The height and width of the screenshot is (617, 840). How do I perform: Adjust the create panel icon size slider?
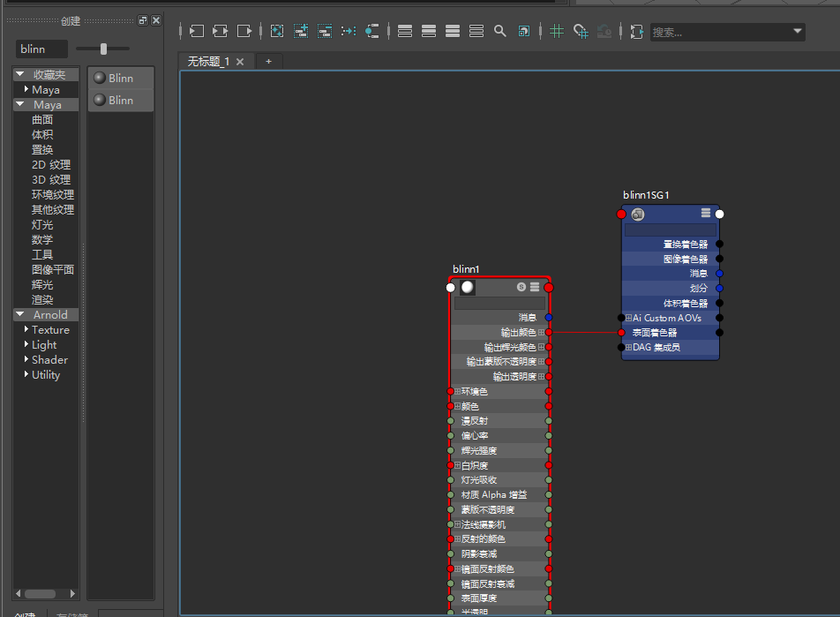click(103, 49)
